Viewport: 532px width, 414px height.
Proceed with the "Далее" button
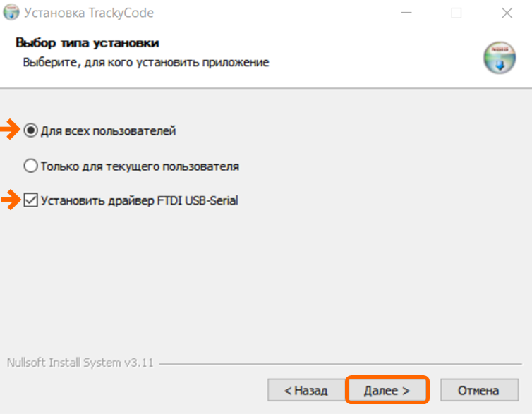point(387,390)
